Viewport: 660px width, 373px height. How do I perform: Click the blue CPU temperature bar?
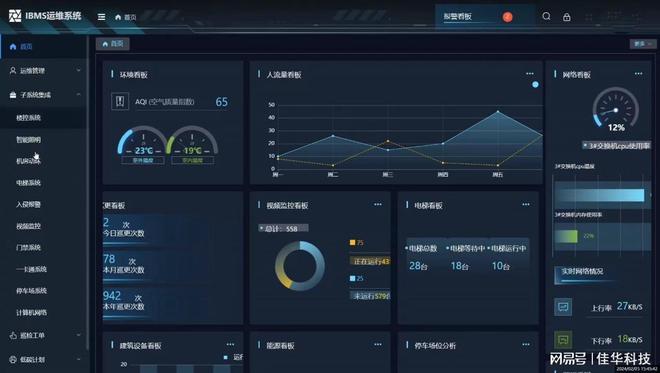point(600,195)
